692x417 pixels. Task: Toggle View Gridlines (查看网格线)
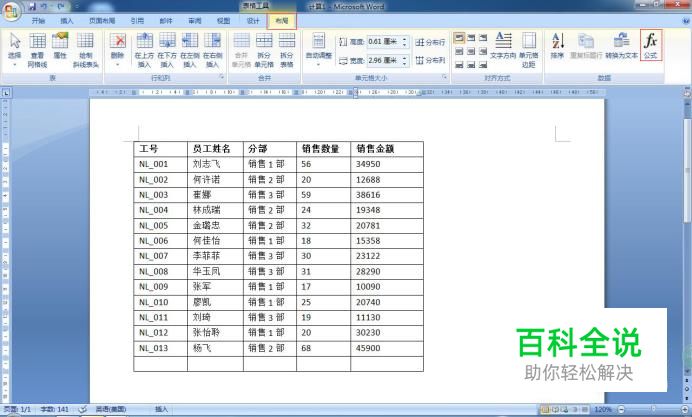[x=37, y=50]
